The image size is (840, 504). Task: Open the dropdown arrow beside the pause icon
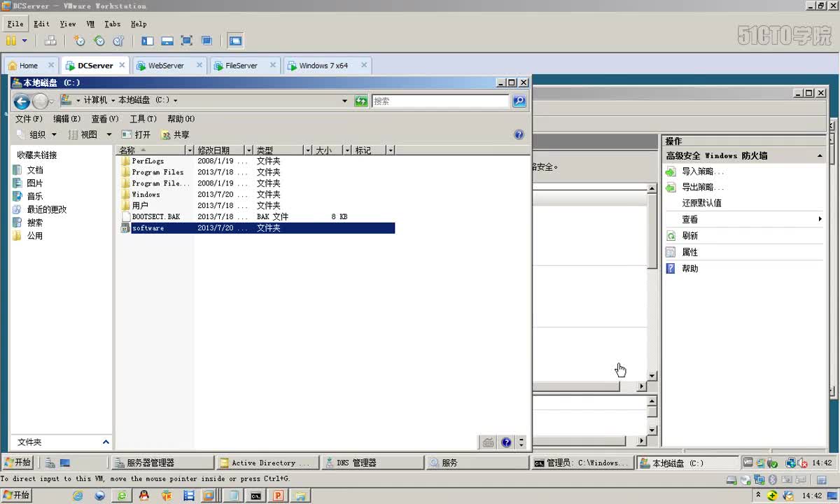[24, 41]
